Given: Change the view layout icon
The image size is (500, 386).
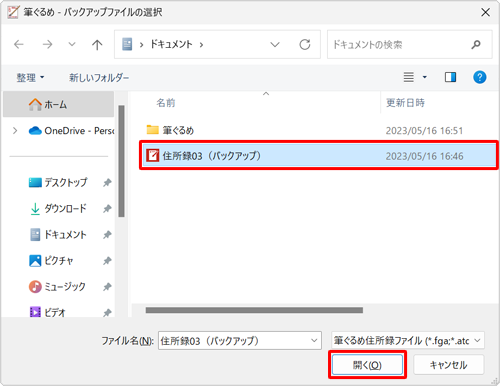Looking at the screenshot, I should point(409,77).
